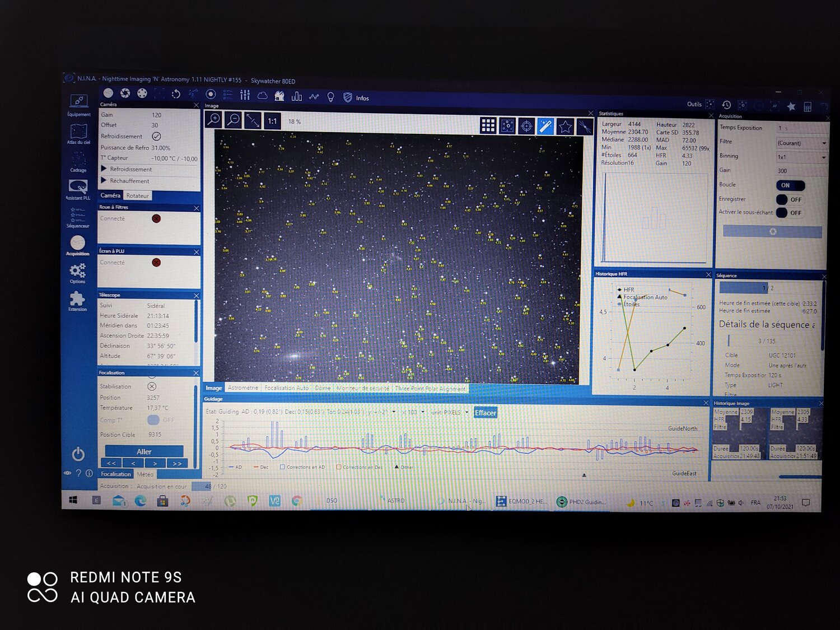Click the Infos shield icon in the toolbar
The height and width of the screenshot is (630, 840).
pos(348,97)
